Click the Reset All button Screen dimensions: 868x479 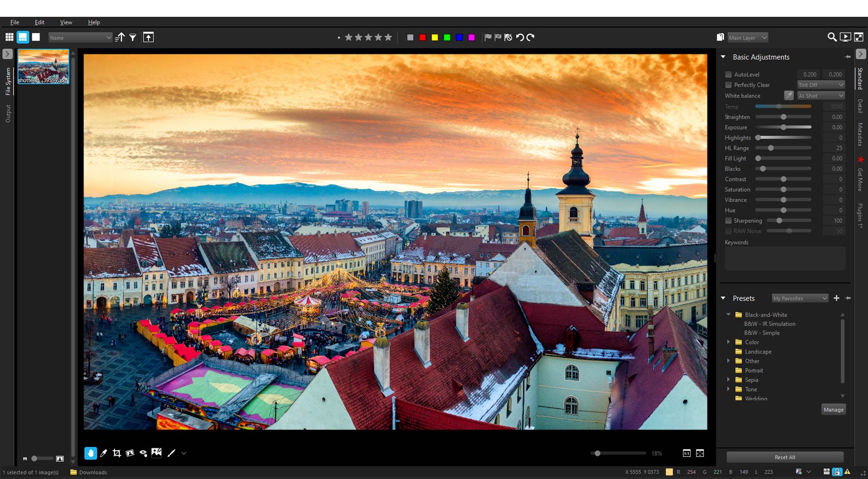(x=785, y=457)
